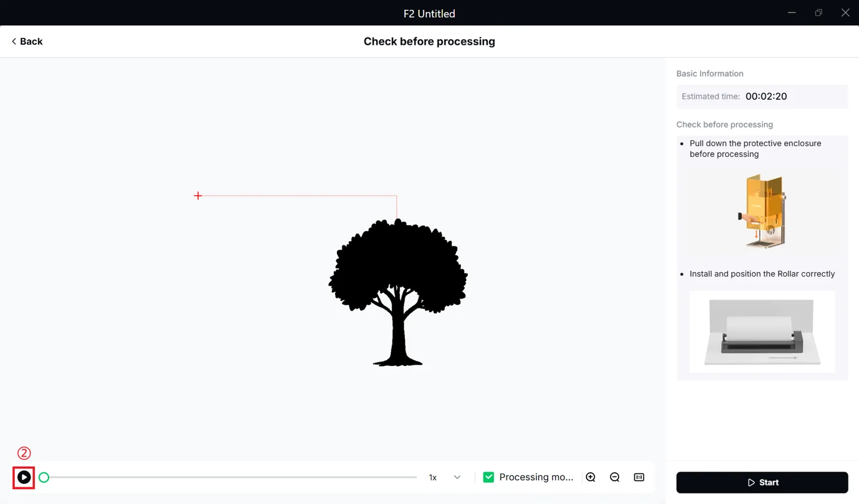Click the middle of the preview timeline track
859x504 pixels.
tap(230, 477)
